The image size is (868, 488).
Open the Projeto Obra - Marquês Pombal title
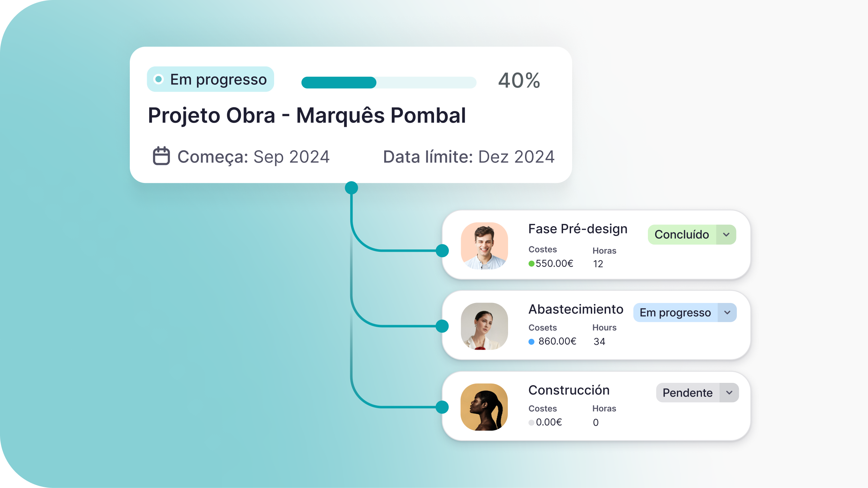click(307, 115)
